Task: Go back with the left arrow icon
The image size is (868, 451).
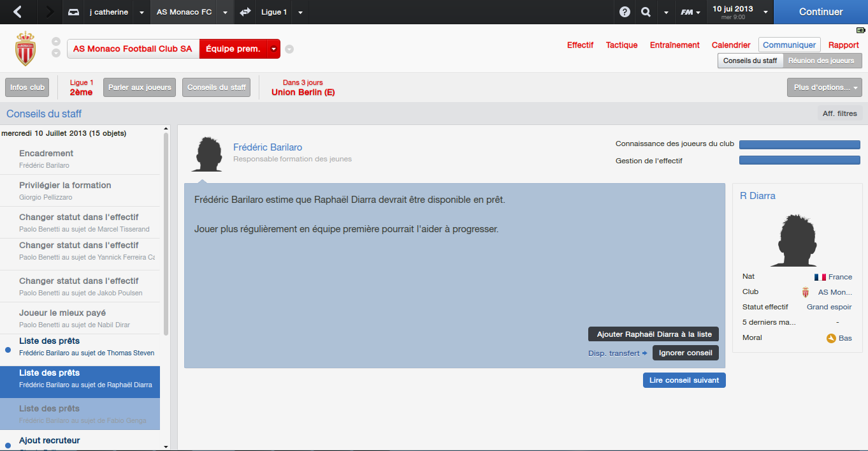Action: click(17, 11)
